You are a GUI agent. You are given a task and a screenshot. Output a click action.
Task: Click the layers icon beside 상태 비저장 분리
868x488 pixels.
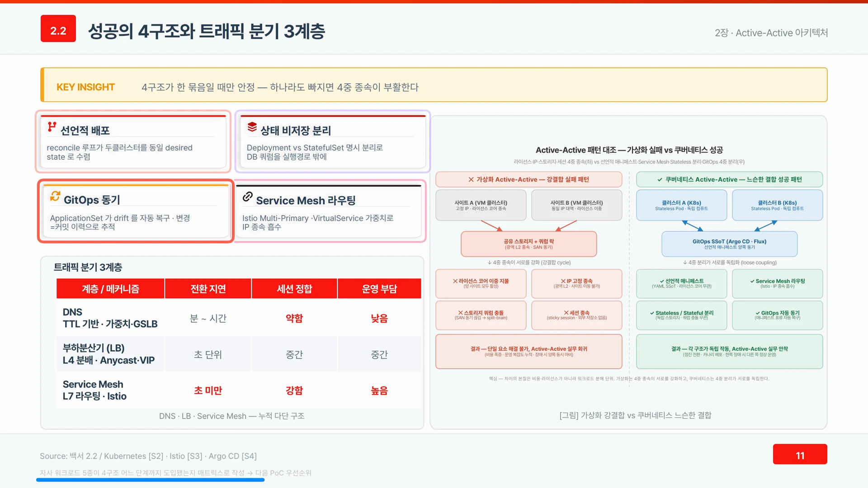252,127
